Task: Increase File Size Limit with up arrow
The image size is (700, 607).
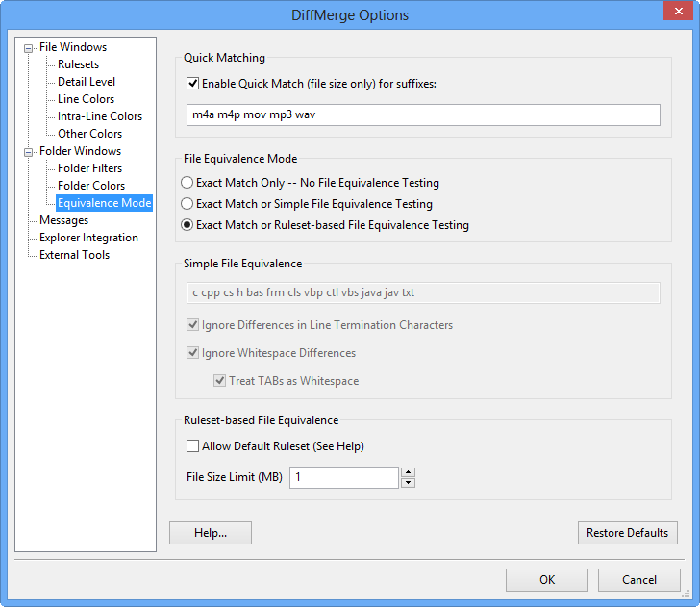Action: click(408, 472)
